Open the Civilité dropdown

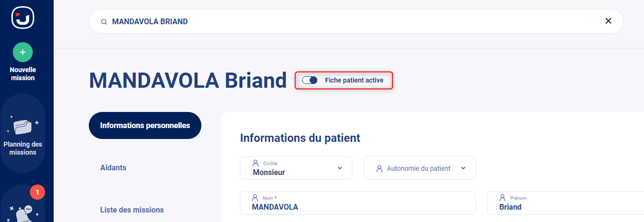(x=296, y=168)
